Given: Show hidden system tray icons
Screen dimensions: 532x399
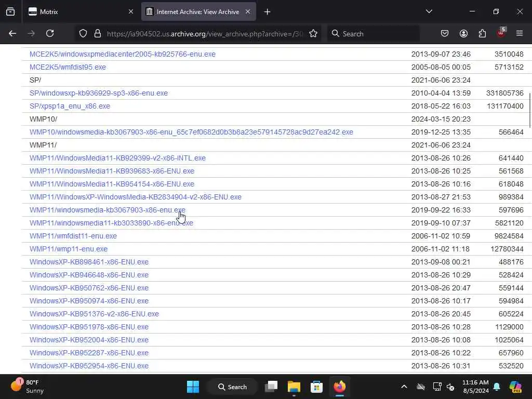Looking at the screenshot, I should click(404, 387).
